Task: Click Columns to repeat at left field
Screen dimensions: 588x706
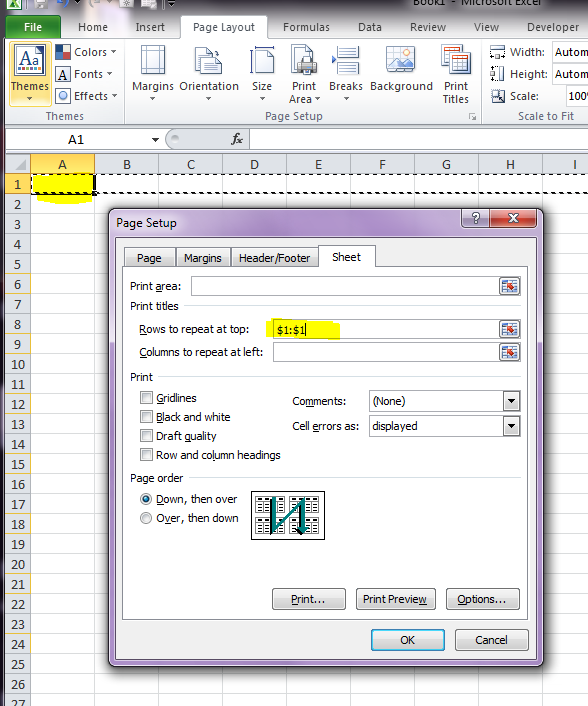Action: coord(386,352)
